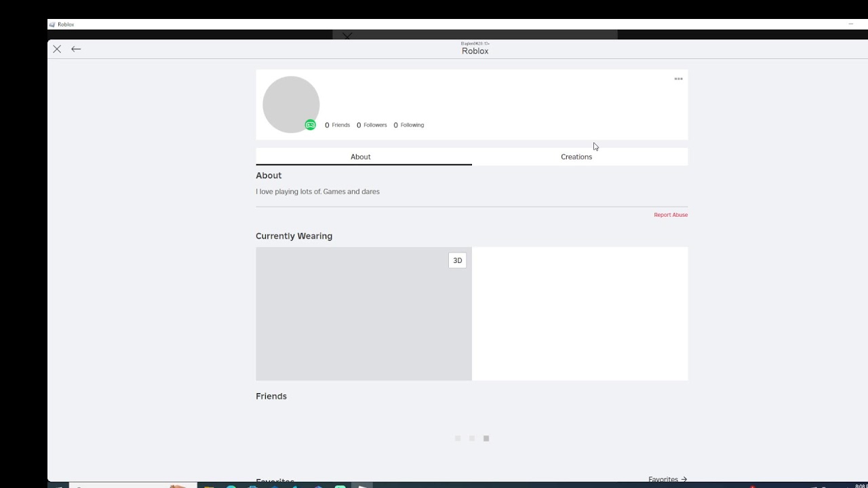This screenshot has width=868, height=488.
Task: Click the Currently Wearing avatar preview panel
Action: 363,313
